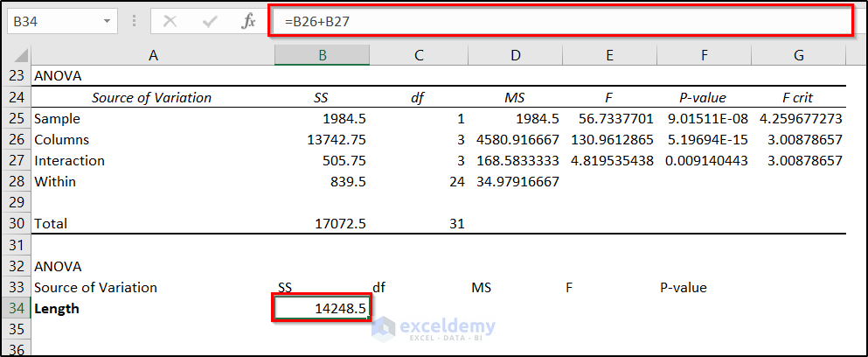The image size is (868, 357).
Task: Click the italic 'df' header in row 24
Action: pyautogui.click(x=418, y=98)
